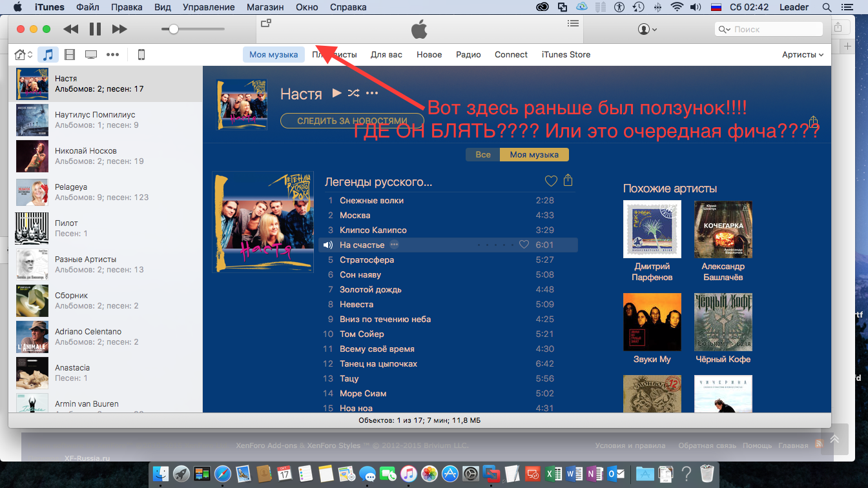Show the Up Next list icon
The height and width of the screenshot is (488, 868).
pyautogui.click(x=573, y=23)
